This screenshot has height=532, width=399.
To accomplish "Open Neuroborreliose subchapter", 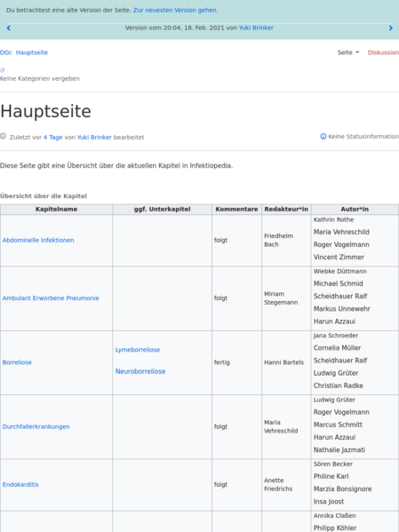I will [140, 371].
